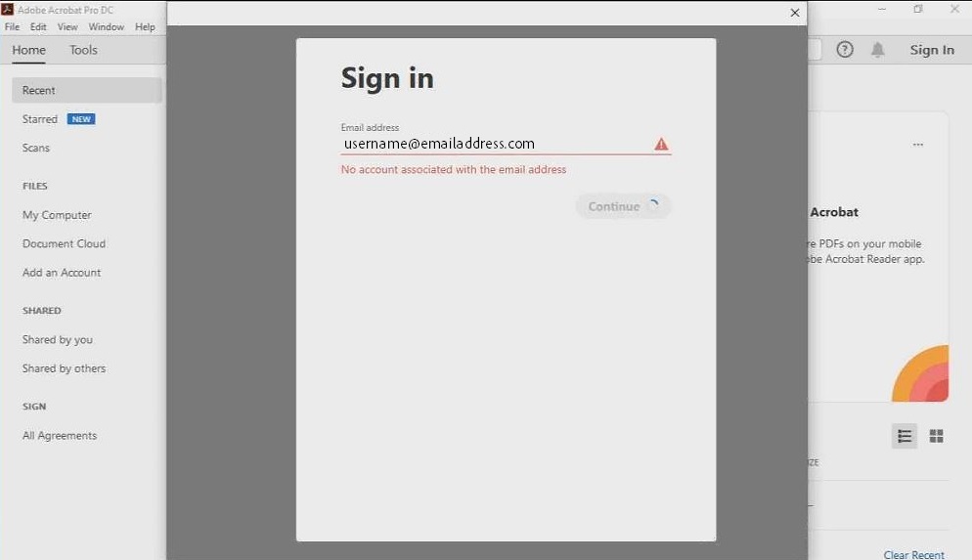972x560 pixels.
Task: Restore down the Acrobat window
Action: (x=918, y=10)
